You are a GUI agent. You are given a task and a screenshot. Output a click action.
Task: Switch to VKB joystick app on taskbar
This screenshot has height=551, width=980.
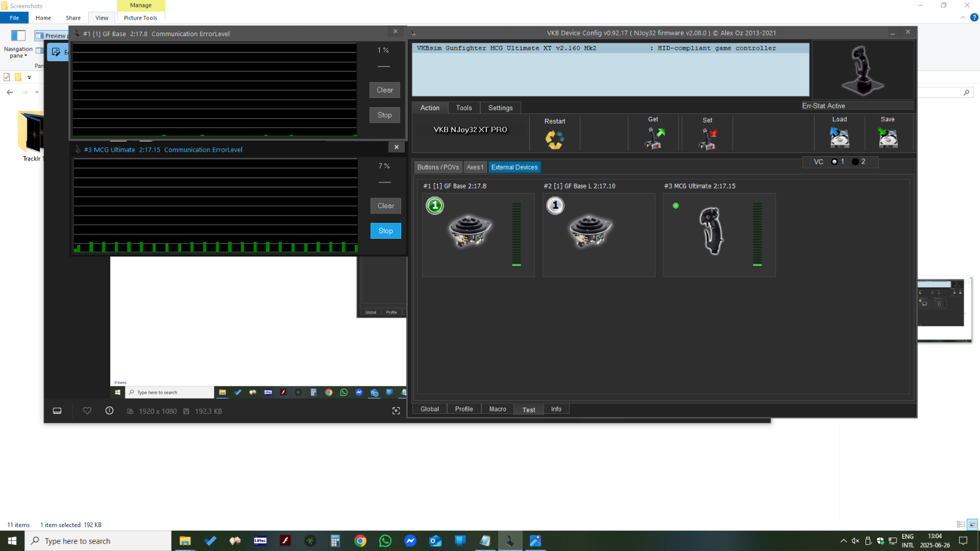coord(510,541)
